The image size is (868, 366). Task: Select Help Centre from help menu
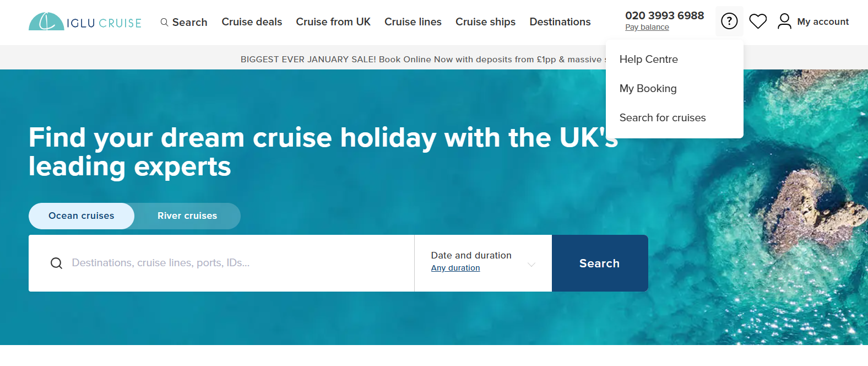[649, 60]
